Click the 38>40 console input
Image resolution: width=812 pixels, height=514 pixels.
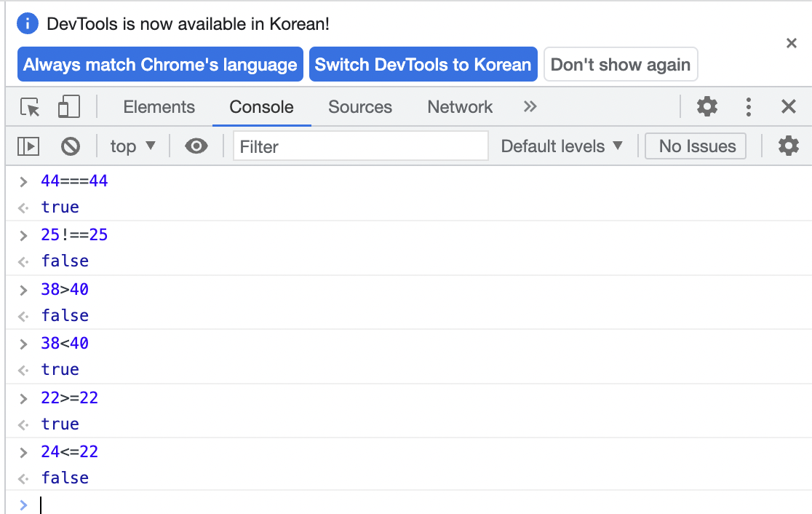coord(65,289)
